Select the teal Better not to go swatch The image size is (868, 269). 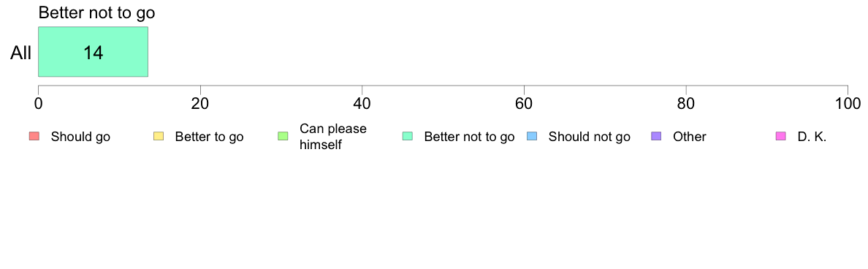coord(408,137)
